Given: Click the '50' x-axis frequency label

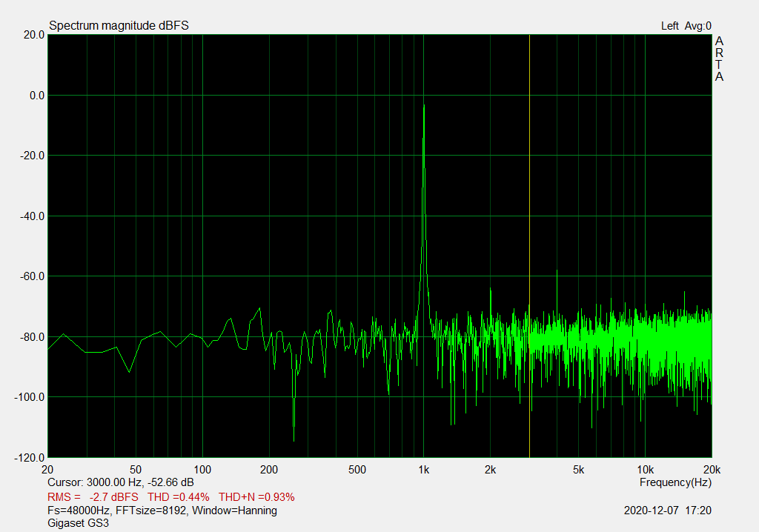Looking at the screenshot, I should [136, 470].
